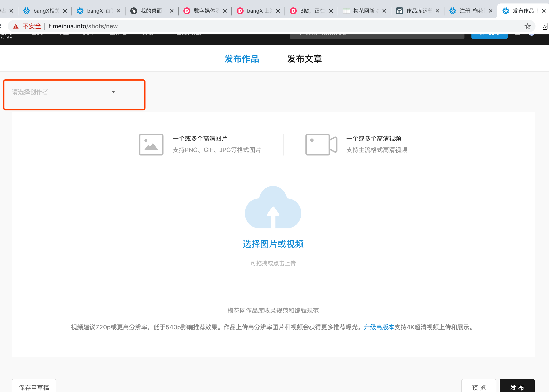Click the 一个或多个高清图片 label

pyautogui.click(x=200, y=139)
